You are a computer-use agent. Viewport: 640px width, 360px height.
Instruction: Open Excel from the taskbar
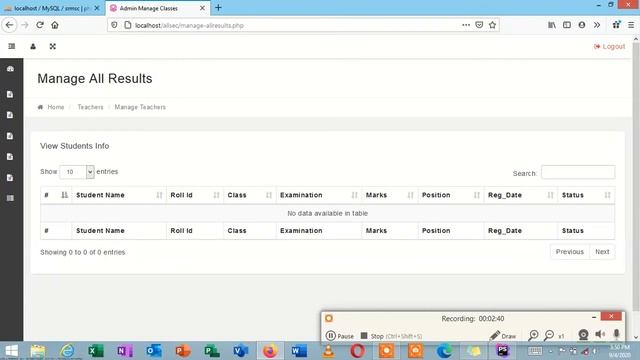96,351
